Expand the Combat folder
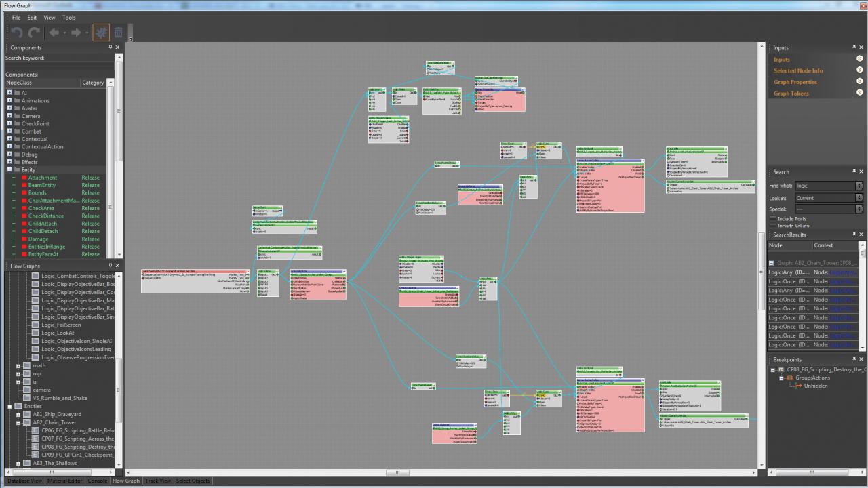868x488 pixels. [9, 131]
